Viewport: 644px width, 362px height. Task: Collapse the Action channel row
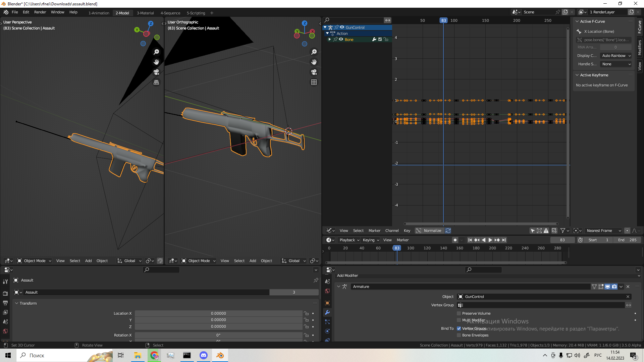[327, 34]
